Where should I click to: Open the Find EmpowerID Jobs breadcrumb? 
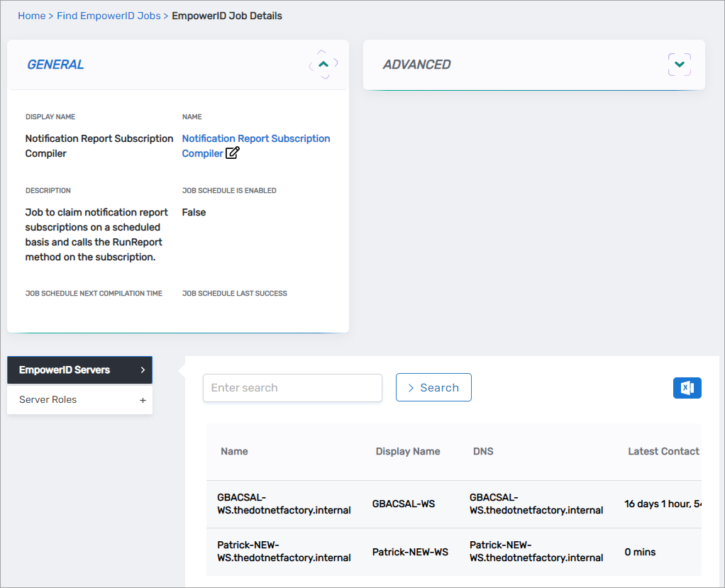pyautogui.click(x=108, y=15)
